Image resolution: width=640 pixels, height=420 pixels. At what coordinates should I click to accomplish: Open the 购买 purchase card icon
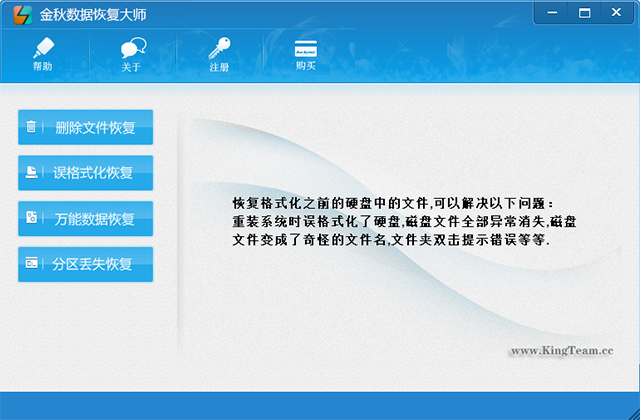point(306,54)
